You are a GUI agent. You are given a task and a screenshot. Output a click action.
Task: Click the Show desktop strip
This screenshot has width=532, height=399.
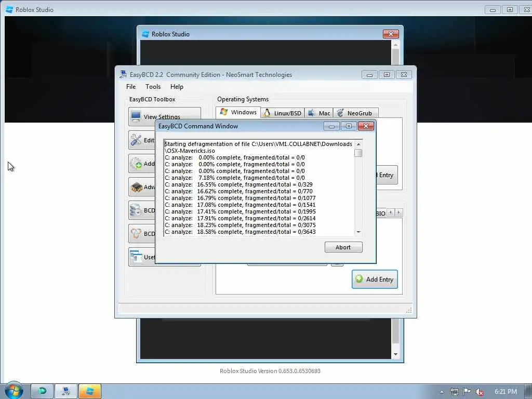(528, 392)
